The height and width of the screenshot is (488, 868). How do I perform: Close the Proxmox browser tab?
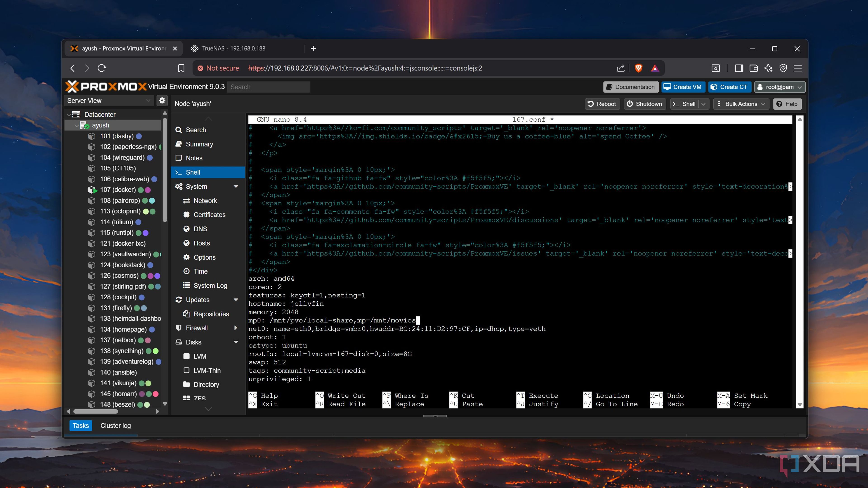click(175, 49)
